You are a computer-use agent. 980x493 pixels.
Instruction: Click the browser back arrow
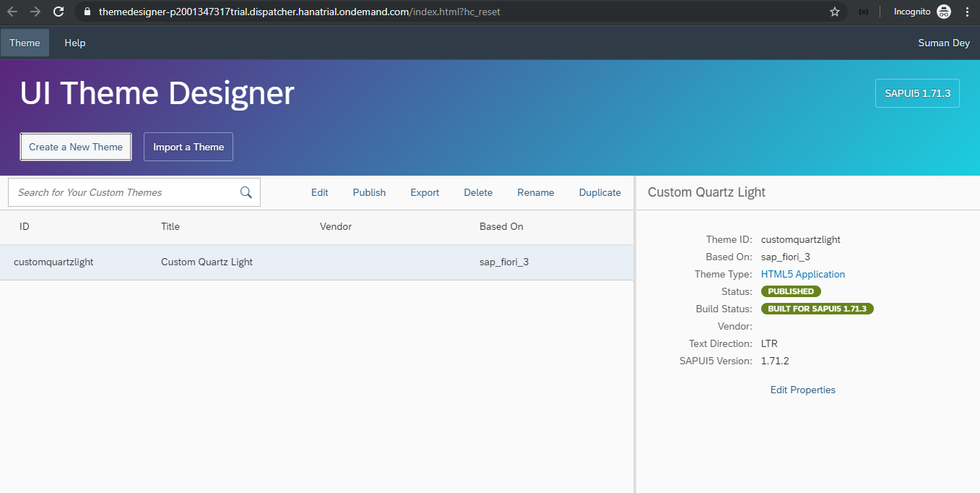pyautogui.click(x=12, y=12)
